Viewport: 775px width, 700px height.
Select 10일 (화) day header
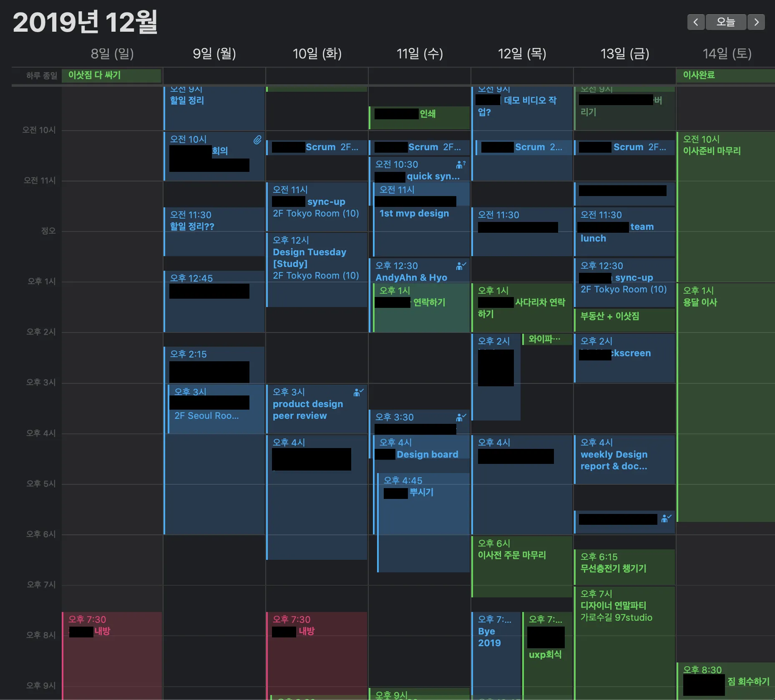click(317, 53)
